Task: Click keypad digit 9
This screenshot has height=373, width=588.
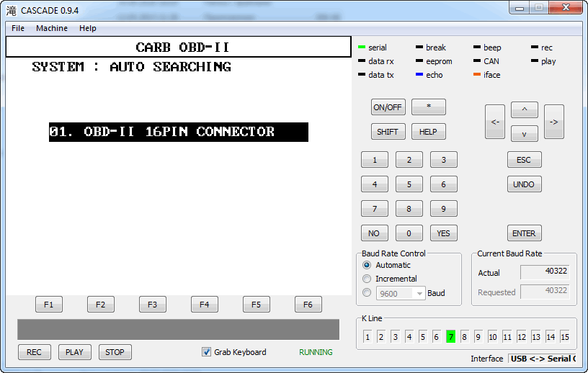Action: pyautogui.click(x=444, y=208)
